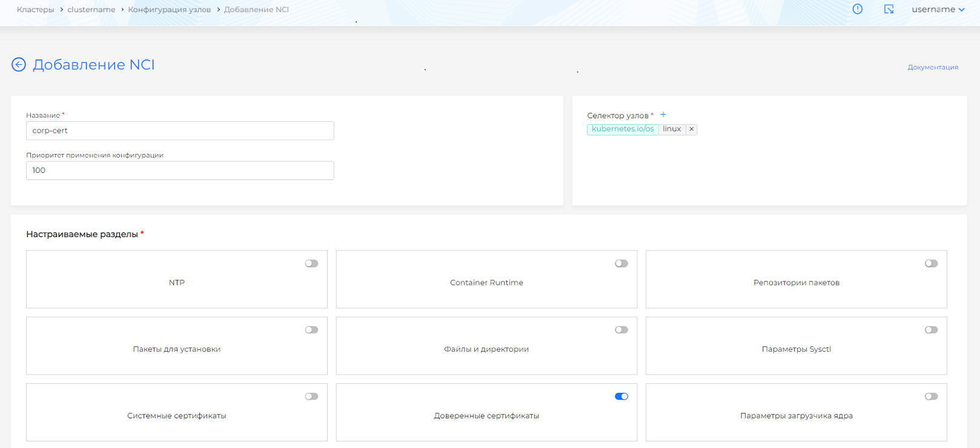Click the external window icon in header
The image size is (980, 448).
pos(889,9)
